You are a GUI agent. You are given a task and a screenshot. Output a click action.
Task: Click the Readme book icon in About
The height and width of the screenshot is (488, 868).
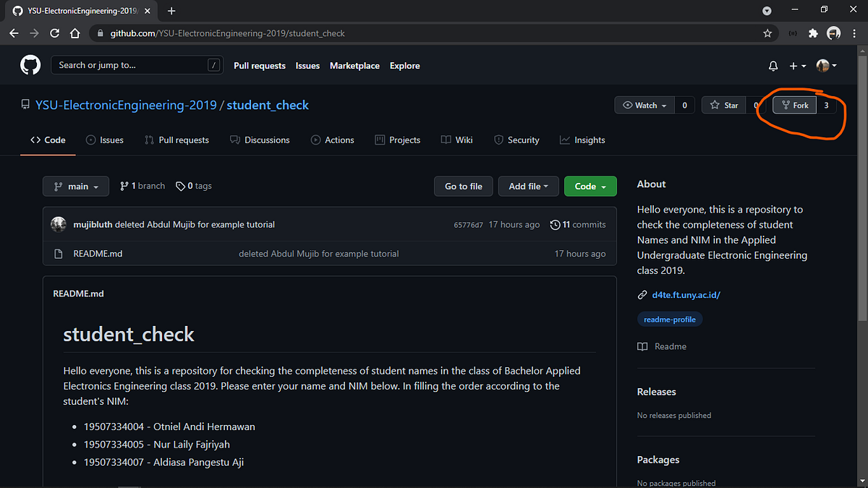click(642, 346)
